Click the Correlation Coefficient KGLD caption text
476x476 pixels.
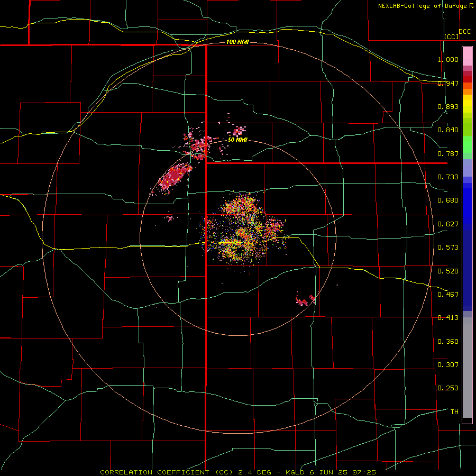click(238, 472)
